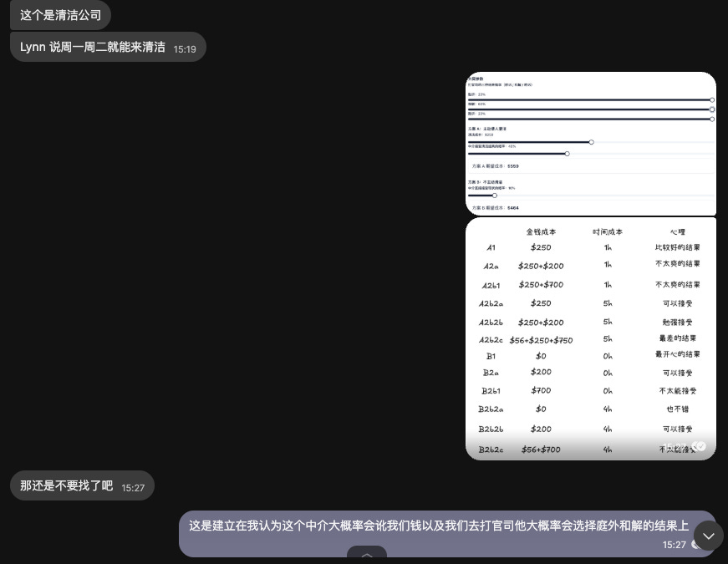The image size is (728, 564).
Task: Click the '时间成本' column header in table image
Action: 608,231
